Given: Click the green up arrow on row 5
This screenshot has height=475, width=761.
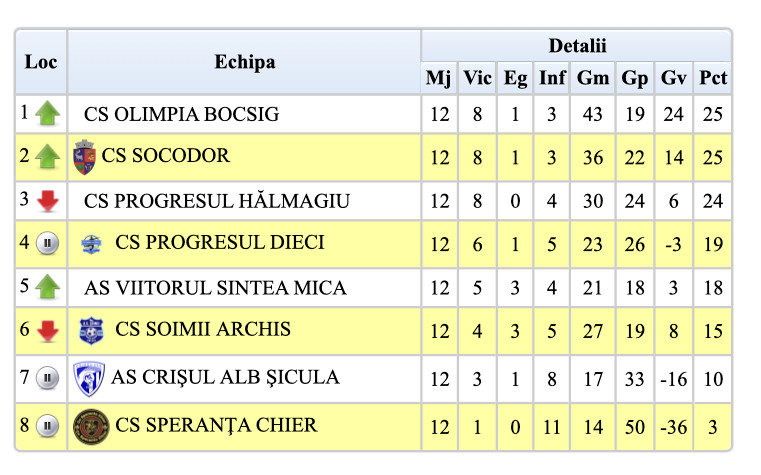Looking at the screenshot, I should click(47, 288).
